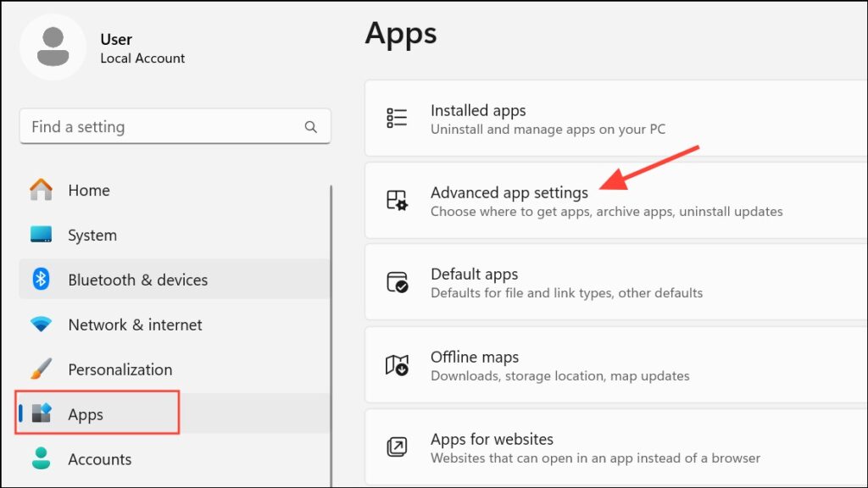Click "Downloads, storage location, map updates" text
This screenshot has height=488, width=868.
coord(560,376)
